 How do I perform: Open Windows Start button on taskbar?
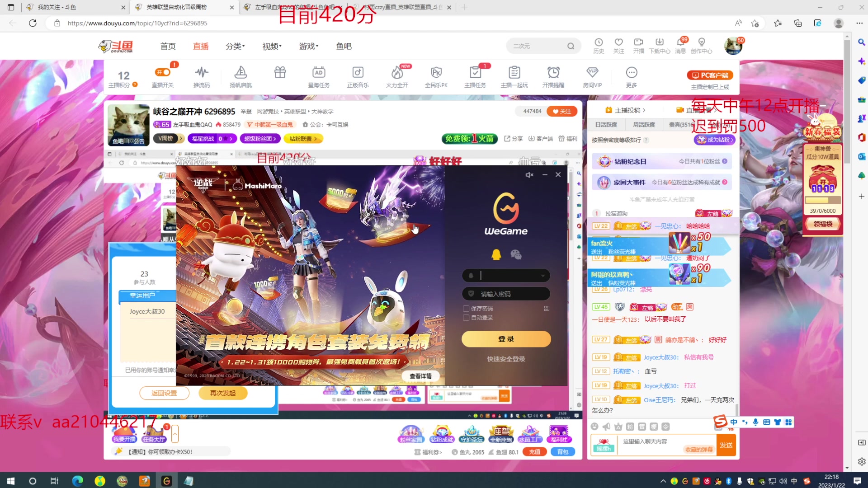point(11,481)
